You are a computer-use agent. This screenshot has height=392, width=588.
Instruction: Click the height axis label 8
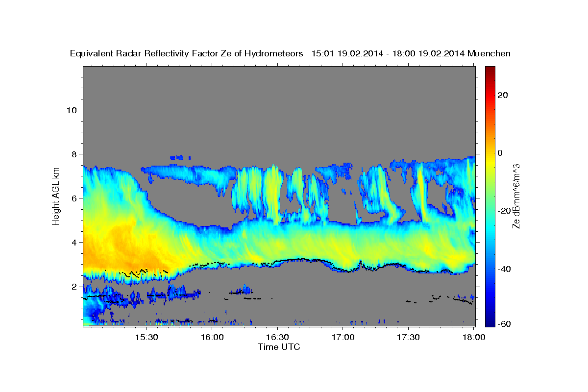tap(74, 154)
